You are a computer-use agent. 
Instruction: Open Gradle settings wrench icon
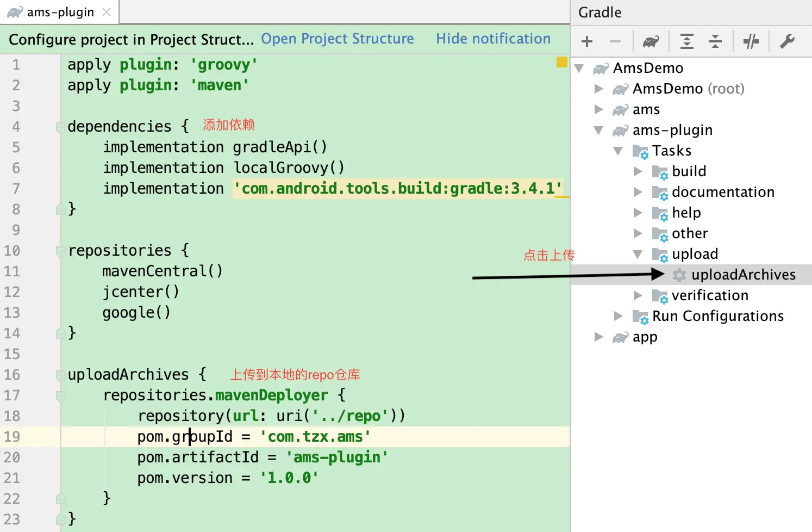(787, 41)
